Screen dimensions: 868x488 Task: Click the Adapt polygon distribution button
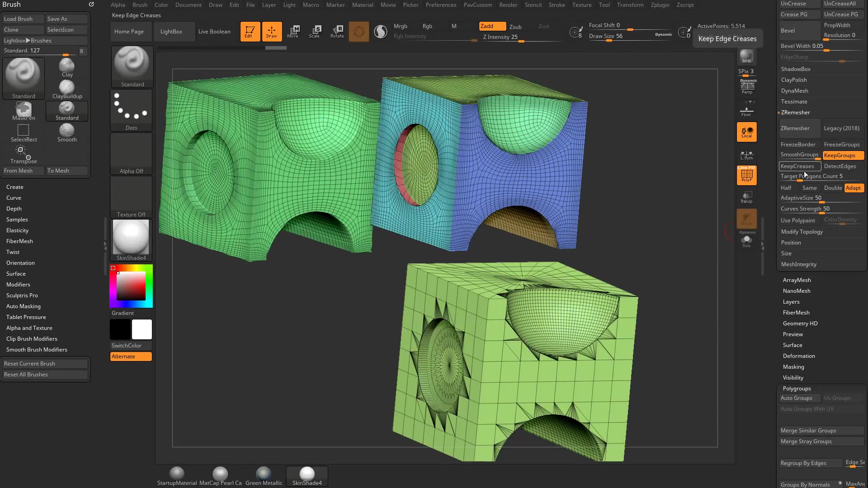[x=854, y=187]
